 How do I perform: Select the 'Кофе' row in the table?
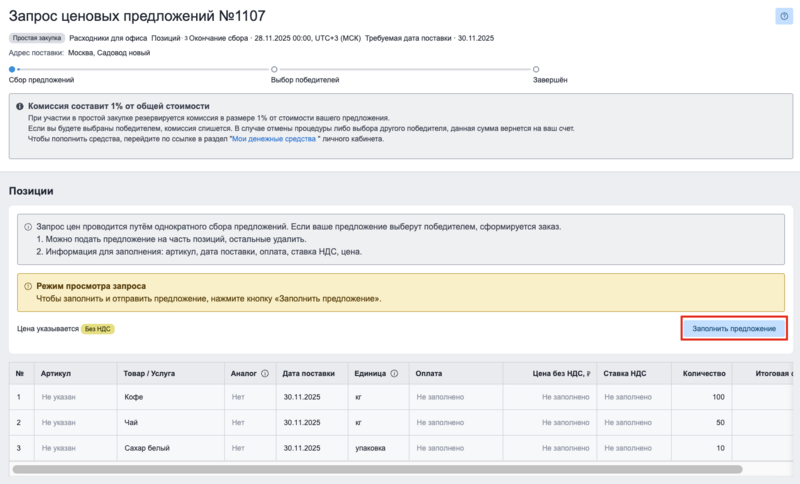(x=133, y=397)
